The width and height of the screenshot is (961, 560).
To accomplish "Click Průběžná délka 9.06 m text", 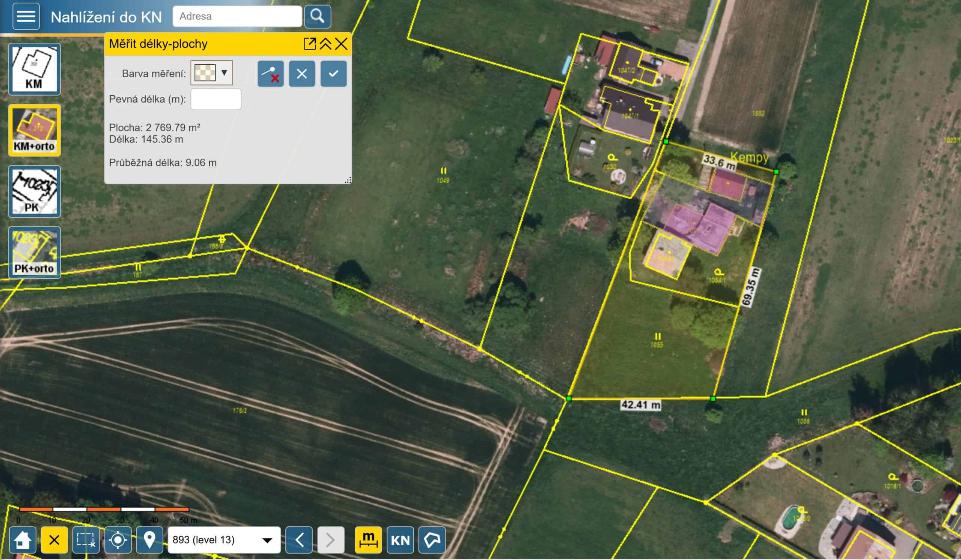I will pos(163,163).
